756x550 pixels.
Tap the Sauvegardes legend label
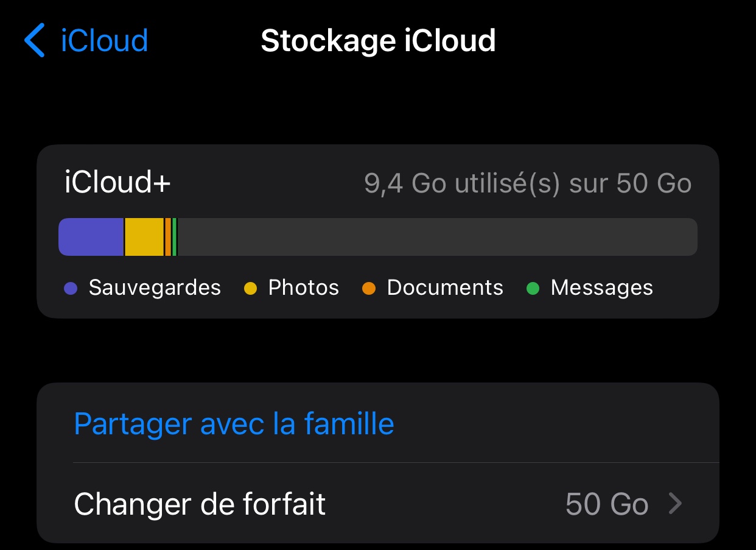click(x=154, y=287)
